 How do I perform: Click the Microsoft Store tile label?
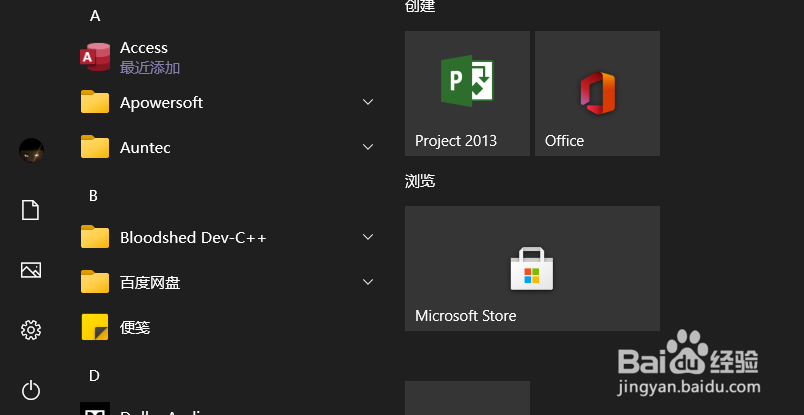pyautogui.click(x=466, y=315)
